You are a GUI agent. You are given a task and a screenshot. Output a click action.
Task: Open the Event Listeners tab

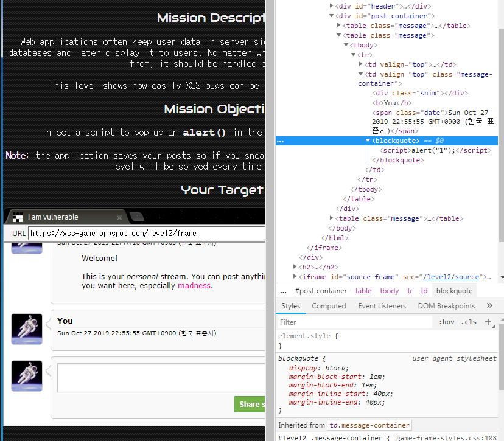pyautogui.click(x=382, y=306)
